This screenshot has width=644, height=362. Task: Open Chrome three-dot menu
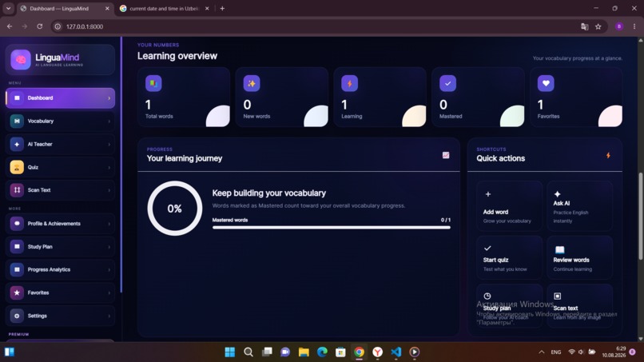[x=634, y=26]
